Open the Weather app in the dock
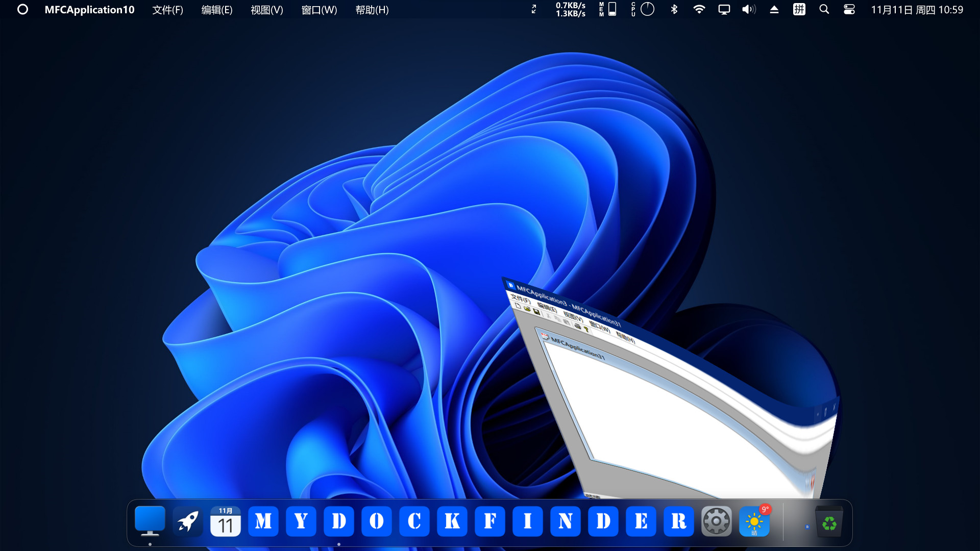The image size is (980, 551). pyautogui.click(x=755, y=521)
